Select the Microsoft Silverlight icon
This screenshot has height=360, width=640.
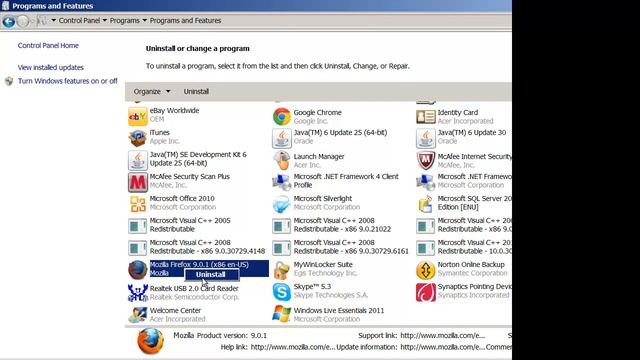282,204
